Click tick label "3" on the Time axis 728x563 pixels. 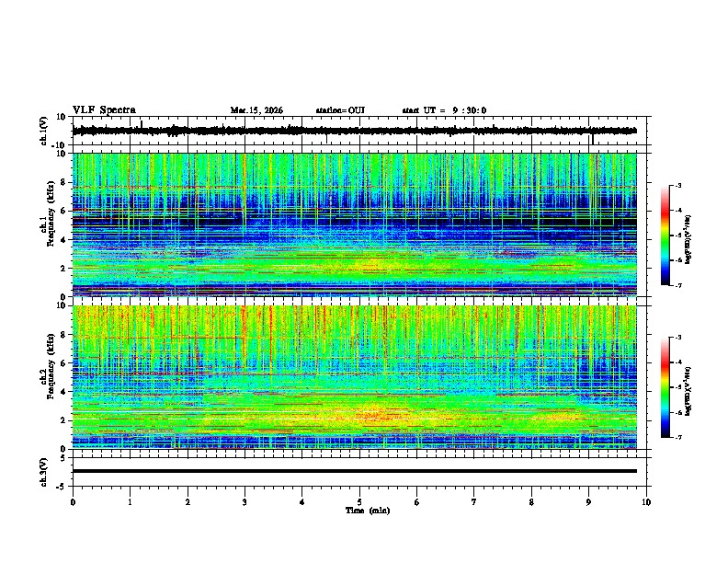[245, 502]
